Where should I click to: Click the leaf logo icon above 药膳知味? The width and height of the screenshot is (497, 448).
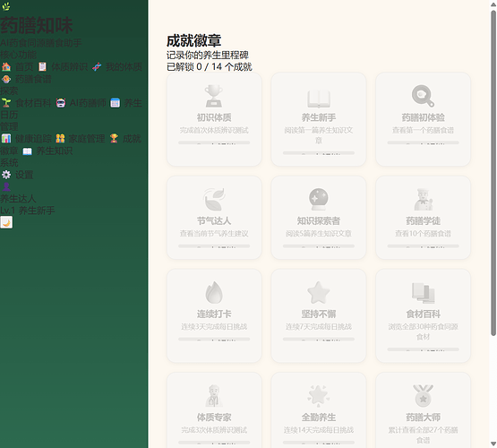(x=5, y=6)
